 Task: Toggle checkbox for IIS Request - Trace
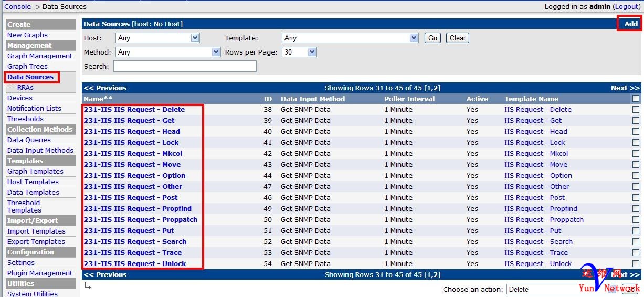(x=636, y=253)
